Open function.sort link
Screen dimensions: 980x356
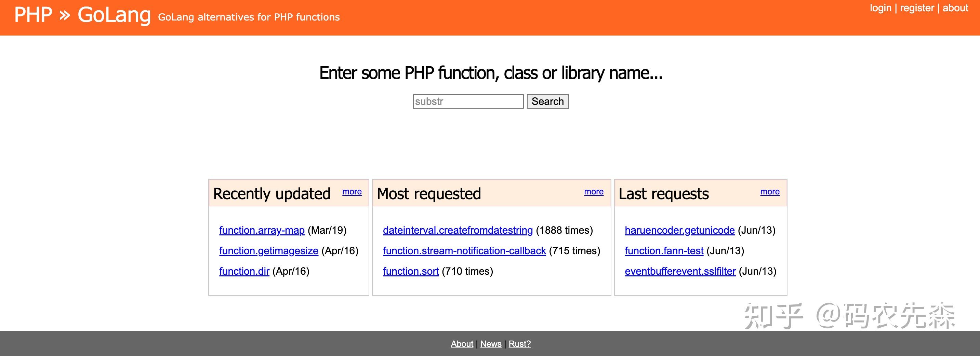pos(410,271)
